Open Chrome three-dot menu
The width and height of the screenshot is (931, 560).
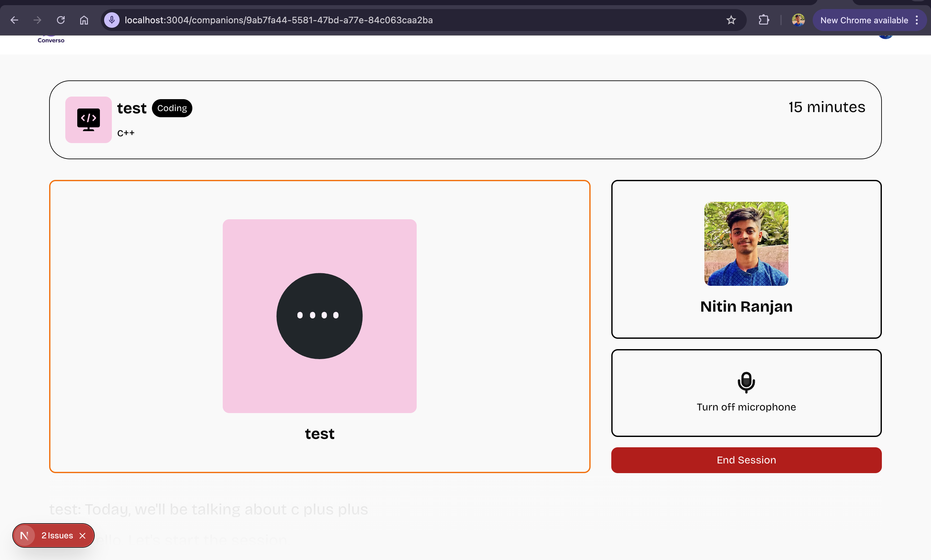tap(917, 20)
